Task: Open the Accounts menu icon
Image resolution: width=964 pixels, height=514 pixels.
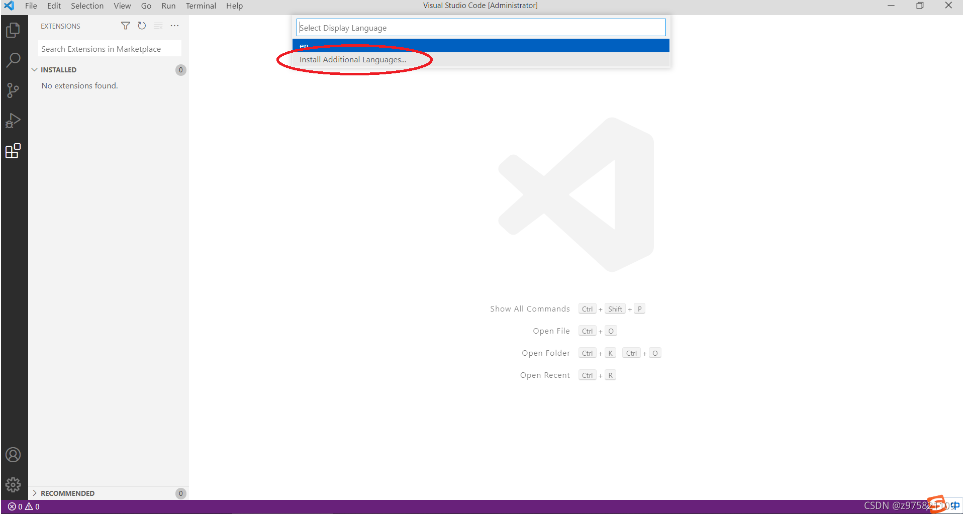Action: pos(13,455)
